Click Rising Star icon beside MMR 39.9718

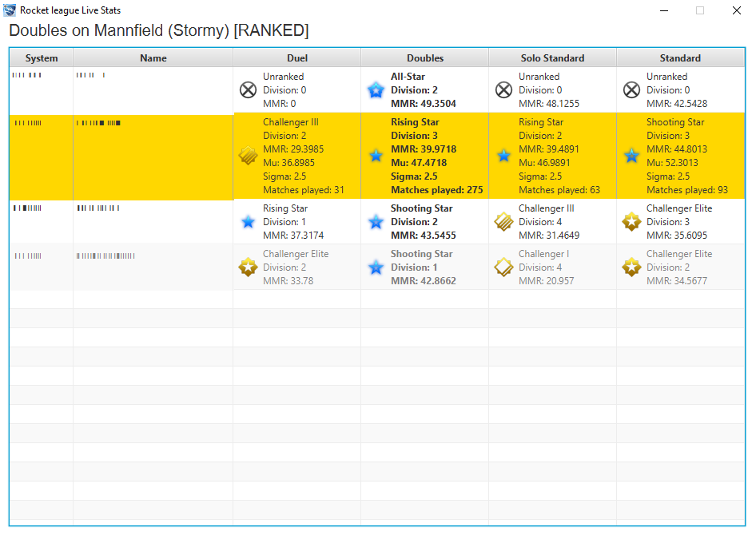[376, 156]
